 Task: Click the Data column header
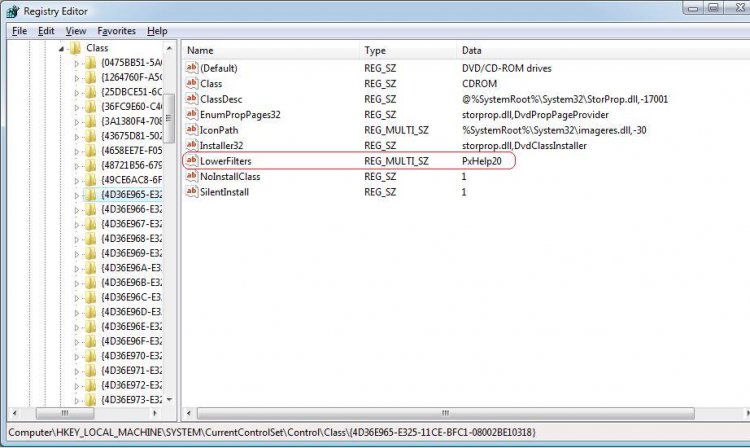click(603, 50)
